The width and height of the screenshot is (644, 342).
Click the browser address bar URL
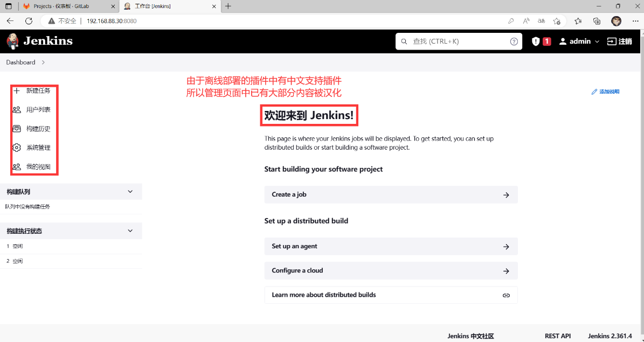112,21
